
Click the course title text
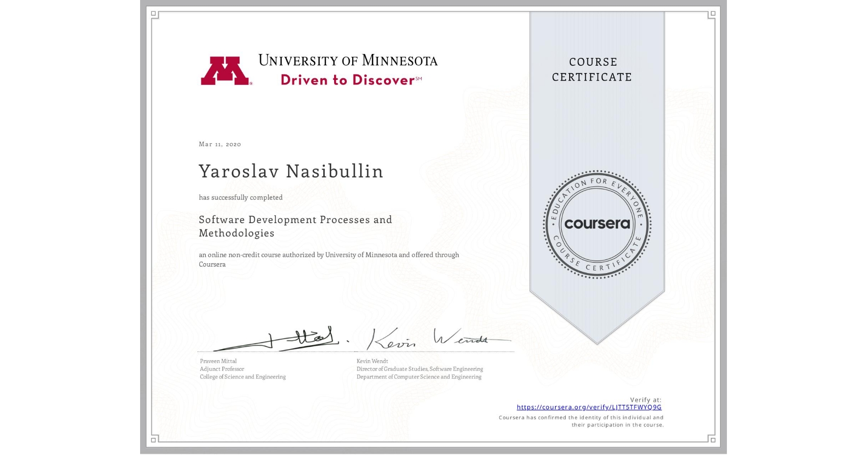click(295, 226)
